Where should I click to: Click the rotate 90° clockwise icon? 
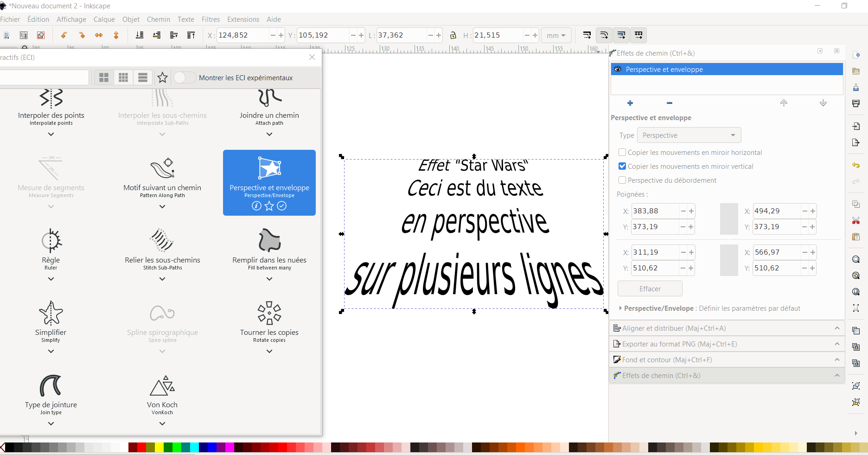[x=82, y=35]
